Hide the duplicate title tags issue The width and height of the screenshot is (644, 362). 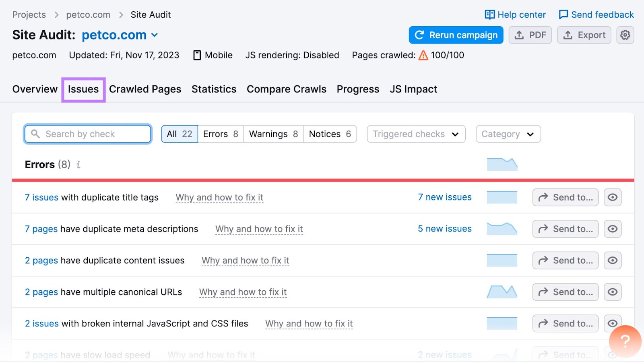(x=612, y=197)
